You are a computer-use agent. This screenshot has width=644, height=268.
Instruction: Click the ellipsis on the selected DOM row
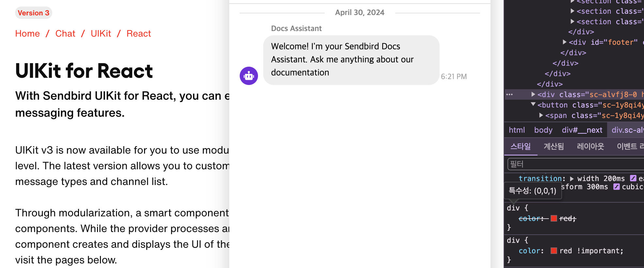tap(509, 95)
